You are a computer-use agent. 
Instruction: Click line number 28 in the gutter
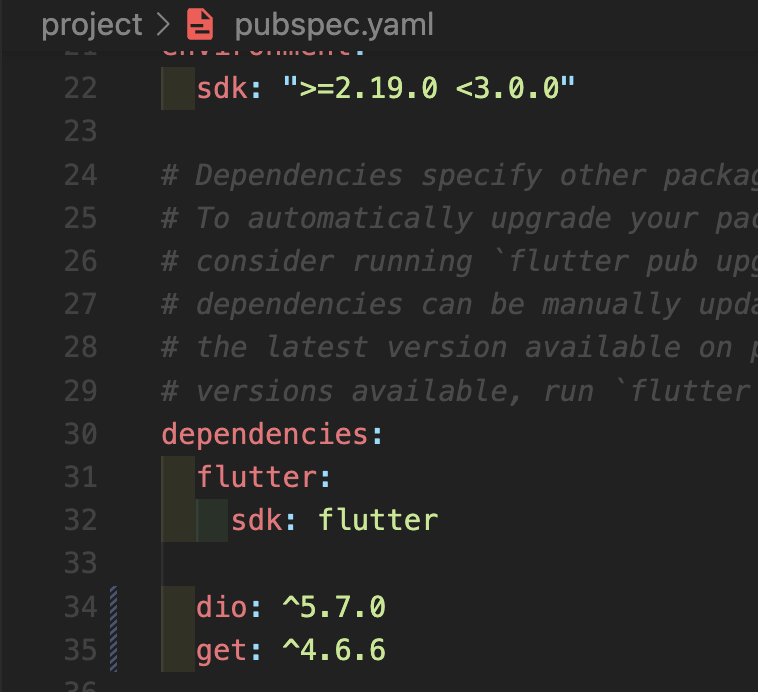point(80,348)
